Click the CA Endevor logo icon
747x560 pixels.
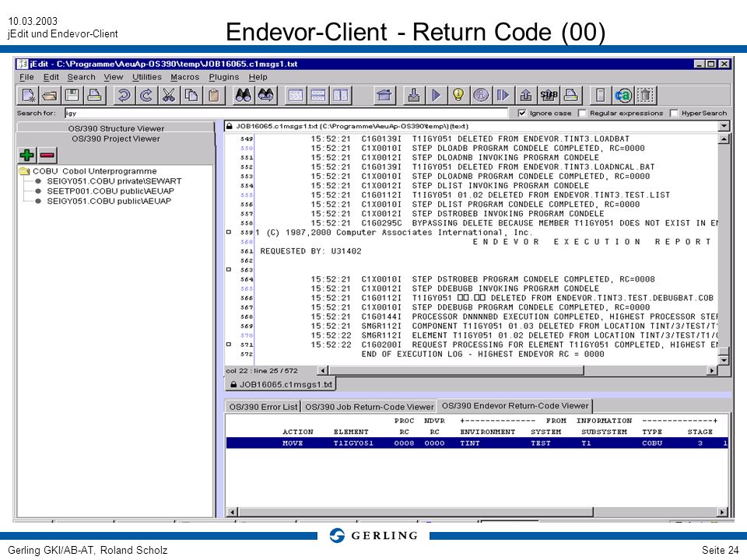pyautogui.click(x=622, y=96)
